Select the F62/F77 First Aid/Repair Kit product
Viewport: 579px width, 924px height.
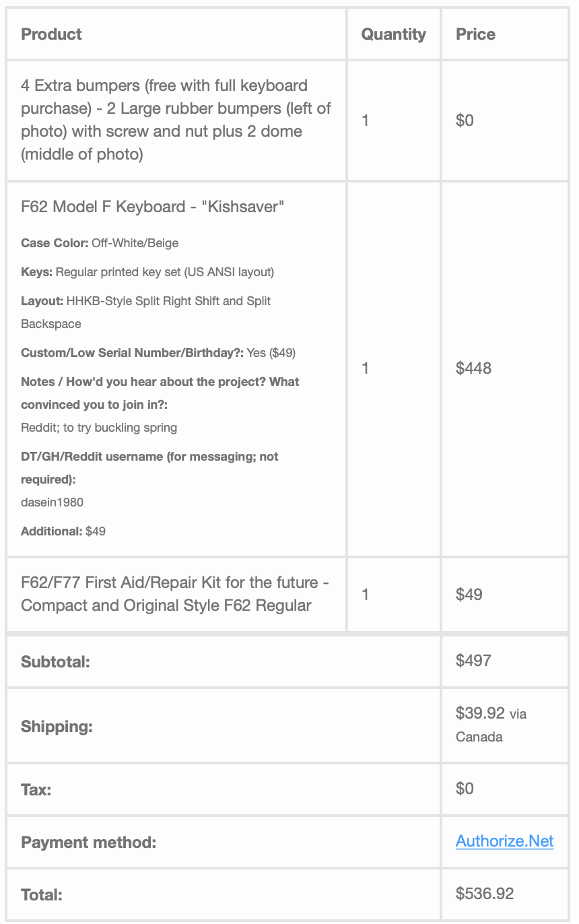pos(174,593)
